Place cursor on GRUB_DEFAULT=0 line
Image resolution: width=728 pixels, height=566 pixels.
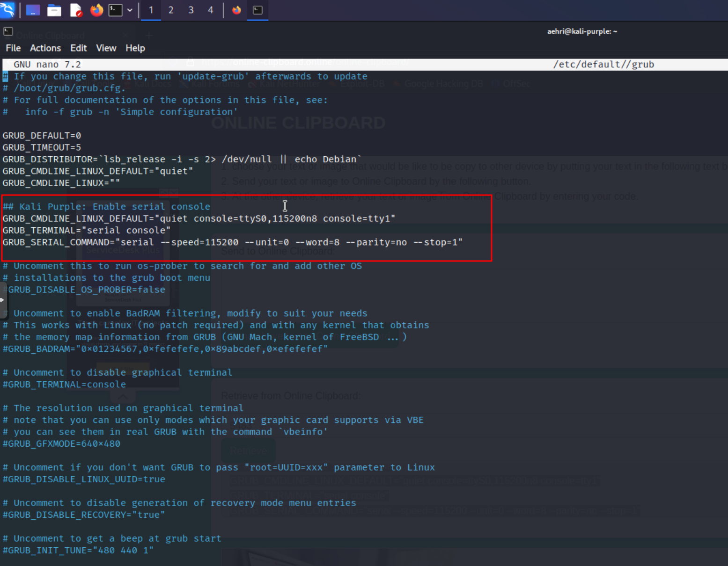coord(42,136)
